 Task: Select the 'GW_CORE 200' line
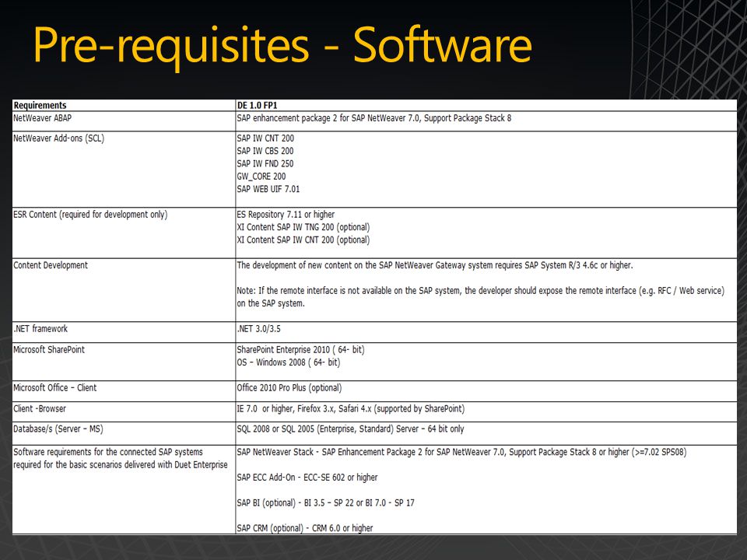pos(261,177)
